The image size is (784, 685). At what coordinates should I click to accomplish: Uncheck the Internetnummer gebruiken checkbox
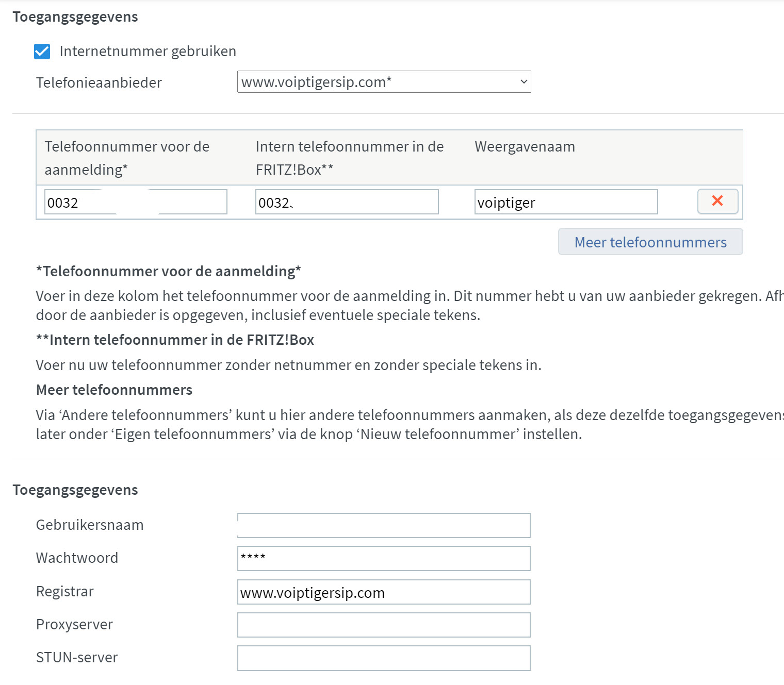[42, 52]
